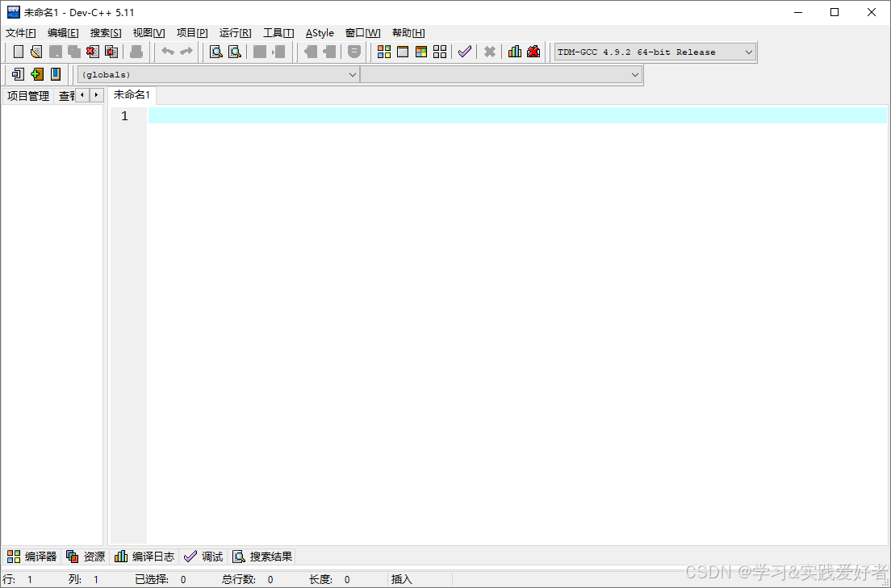This screenshot has height=588, width=891.
Task: Click the Open file toolbar icon
Action: (x=37, y=52)
